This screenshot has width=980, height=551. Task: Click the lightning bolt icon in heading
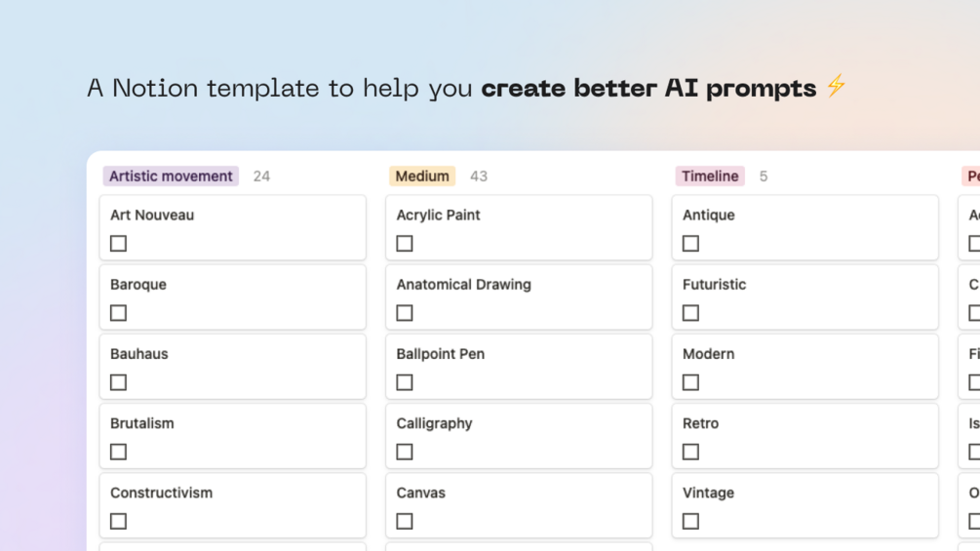[836, 86]
